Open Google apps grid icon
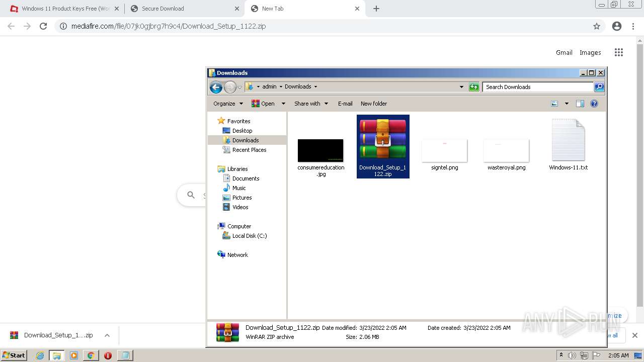The image size is (644, 362). point(619,52)
